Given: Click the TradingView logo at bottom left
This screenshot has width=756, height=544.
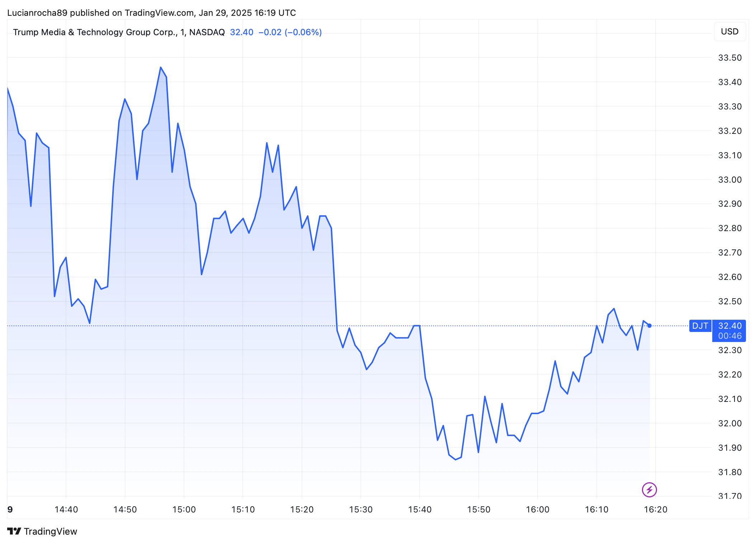Looking at the screenshot, I should [x=42, y=531].
